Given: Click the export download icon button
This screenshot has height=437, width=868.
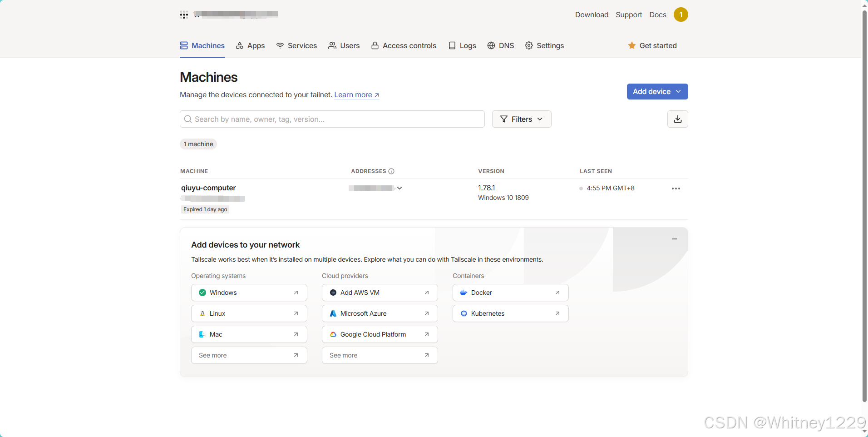Looking at the screenshot, I should [x=678, y=119].
